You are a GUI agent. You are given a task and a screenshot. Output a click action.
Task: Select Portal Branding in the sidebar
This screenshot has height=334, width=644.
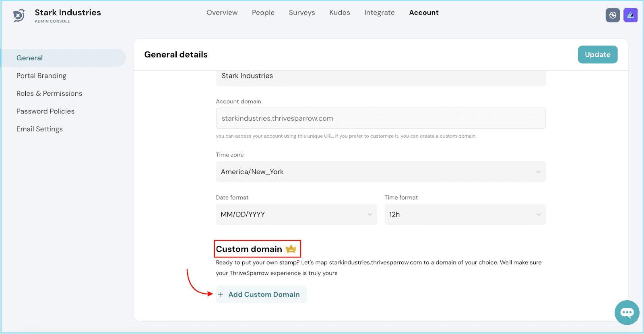point(41,76)
